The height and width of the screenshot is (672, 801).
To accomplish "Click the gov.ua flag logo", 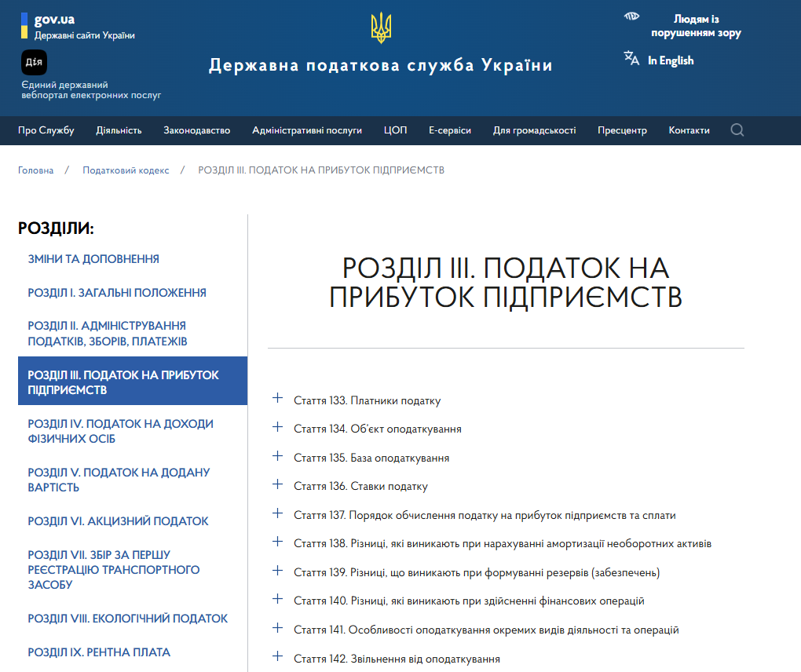I will (x=24, y=26).
